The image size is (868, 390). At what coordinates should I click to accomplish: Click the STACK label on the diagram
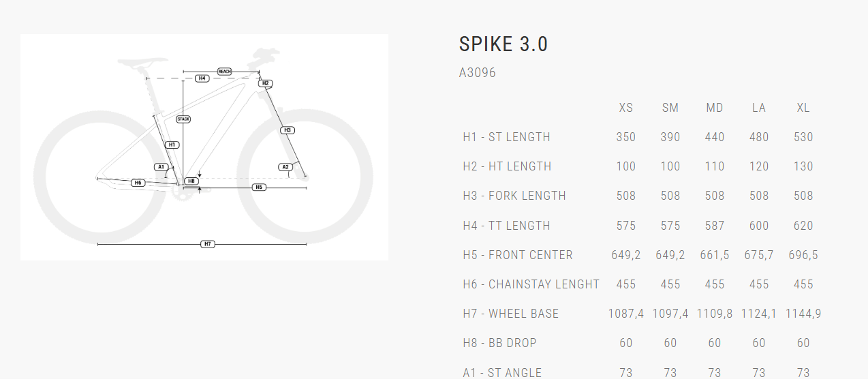click(183, 119)
